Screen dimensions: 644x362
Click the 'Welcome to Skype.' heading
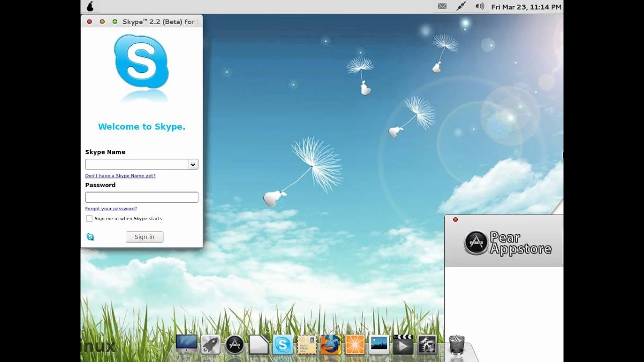(x=141, y=127)
